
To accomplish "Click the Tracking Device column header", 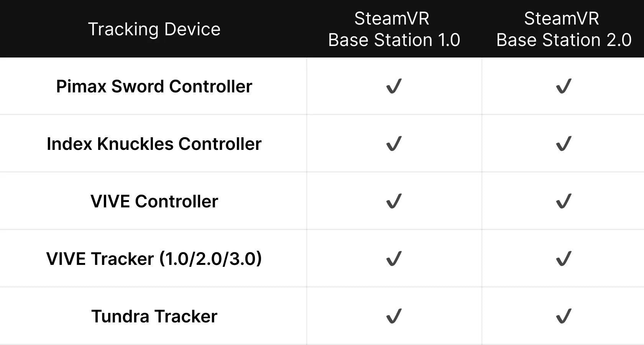I will tap(154, 29).
